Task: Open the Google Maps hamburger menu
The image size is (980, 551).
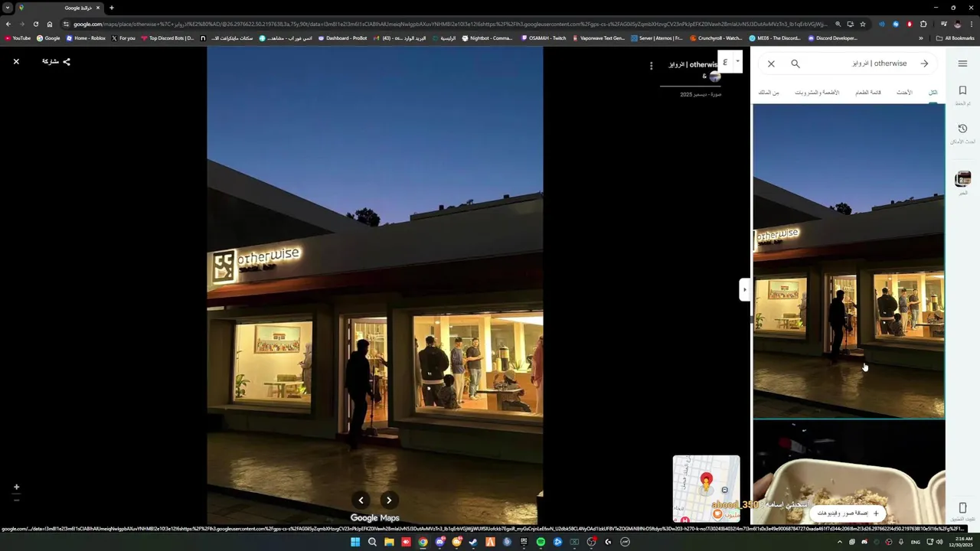Action: click(962, 64)
